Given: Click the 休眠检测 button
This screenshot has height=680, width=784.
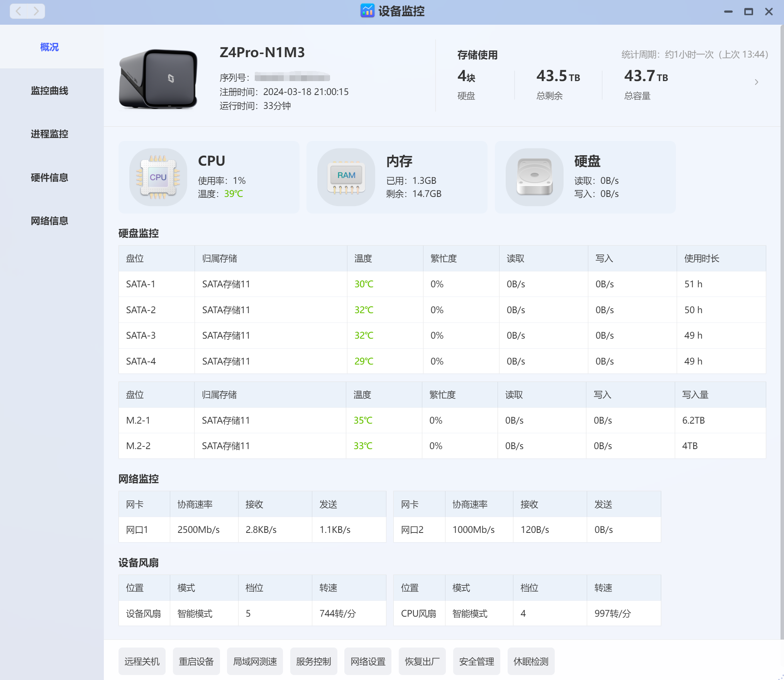Looking at the screenshot, I should tap(531, 661).
